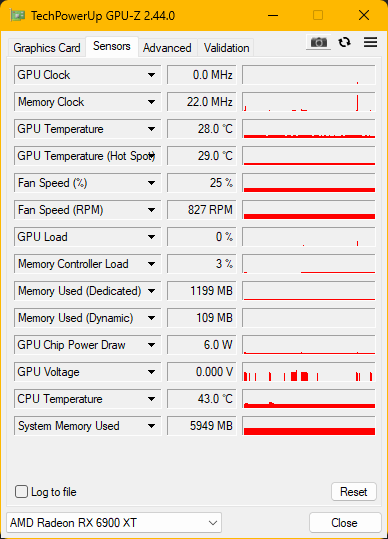Open the GPU Voltage sensor dropdown

pos(151,372)
